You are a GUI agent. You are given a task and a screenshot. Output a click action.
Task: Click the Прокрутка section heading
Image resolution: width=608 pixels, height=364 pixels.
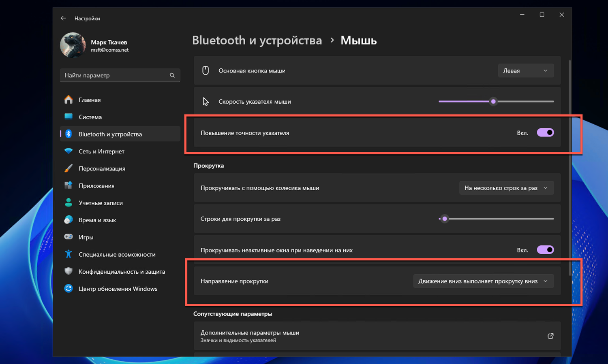(208, 166)
